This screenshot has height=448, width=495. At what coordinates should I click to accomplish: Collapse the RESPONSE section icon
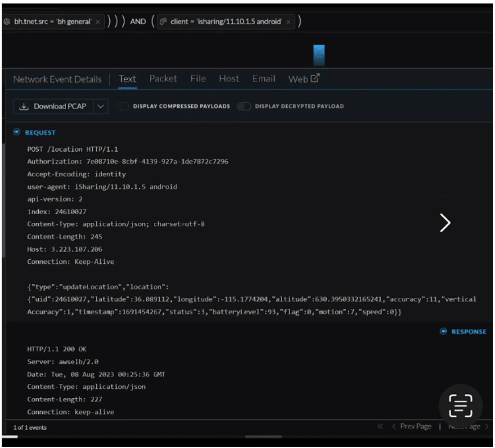443,331
